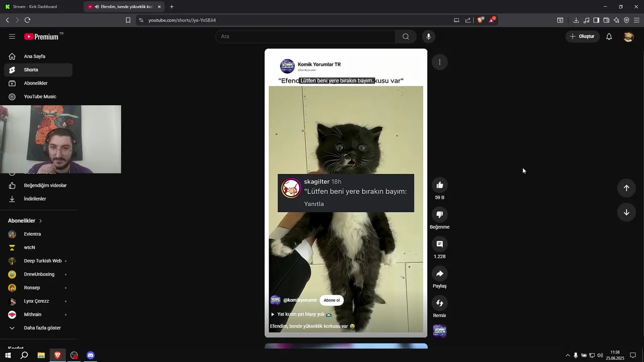Open the Remix option
644x362 pixels.
440,303
